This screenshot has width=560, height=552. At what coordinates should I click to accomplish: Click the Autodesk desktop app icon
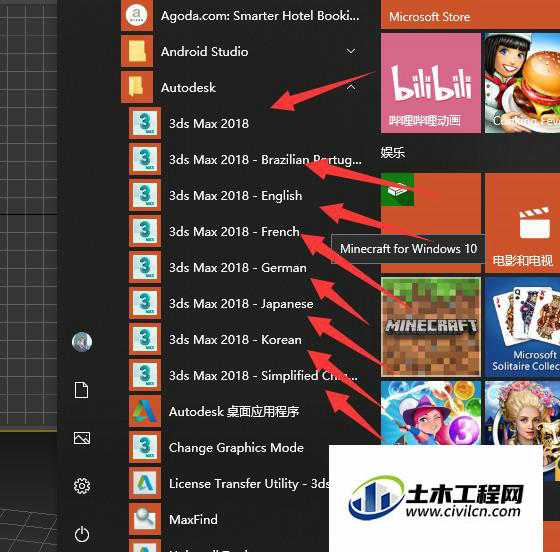pos(145,411)
